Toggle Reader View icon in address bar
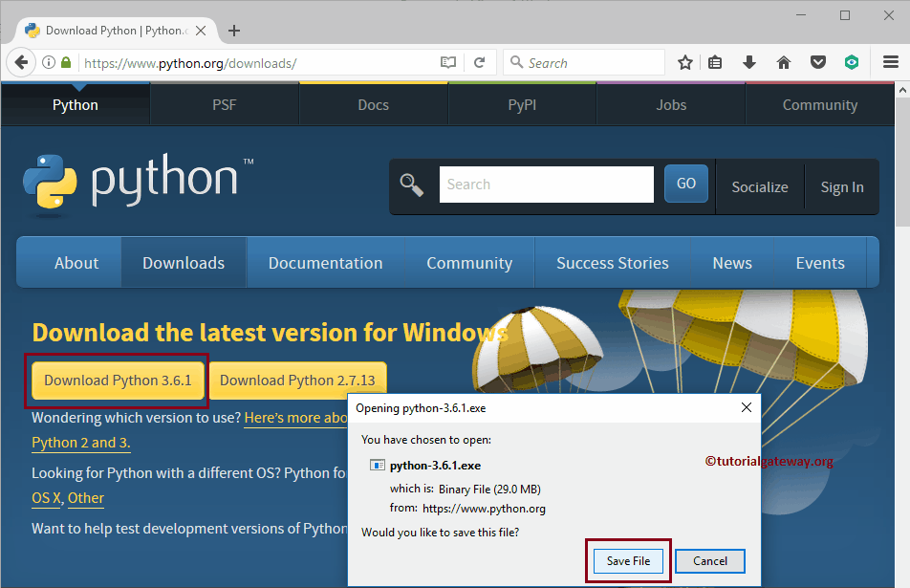This screenshot has width=910, height=588. 448,63
